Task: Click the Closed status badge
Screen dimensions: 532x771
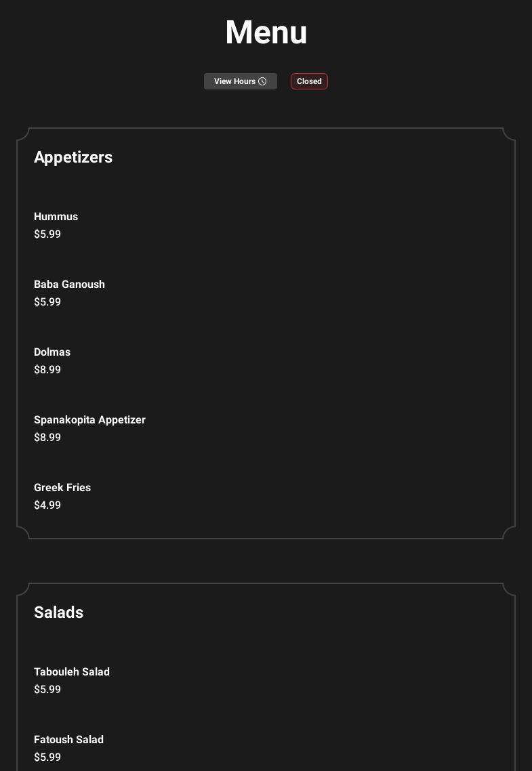Action: pos(309,81)
